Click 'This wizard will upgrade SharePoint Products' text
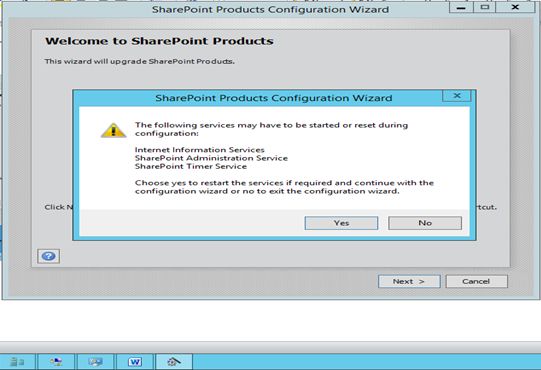 (x=139, y=61)
